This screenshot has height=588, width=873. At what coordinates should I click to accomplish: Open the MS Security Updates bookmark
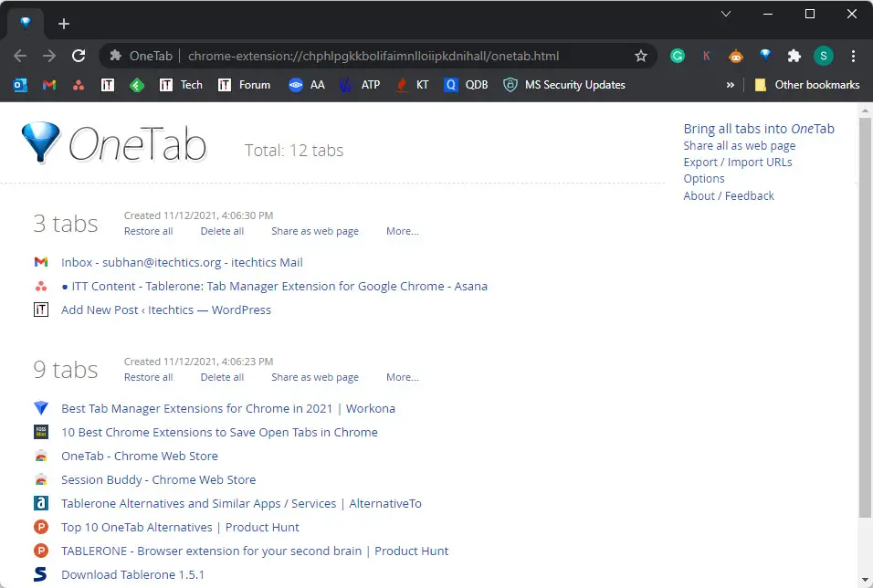coord(564,85)
